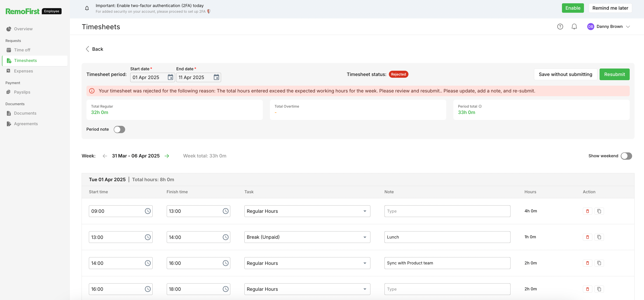The height and width of the screenshot is (300, 644).
Task: Click the Lunch note field
Action: (x=447, y=237)
